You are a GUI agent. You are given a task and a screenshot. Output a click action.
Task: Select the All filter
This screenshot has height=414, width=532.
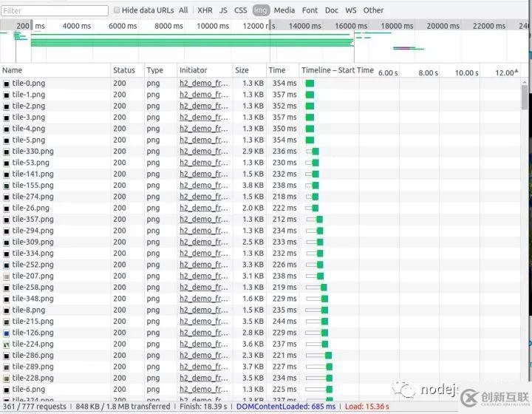pyautogui.click(x=183, y=10)
